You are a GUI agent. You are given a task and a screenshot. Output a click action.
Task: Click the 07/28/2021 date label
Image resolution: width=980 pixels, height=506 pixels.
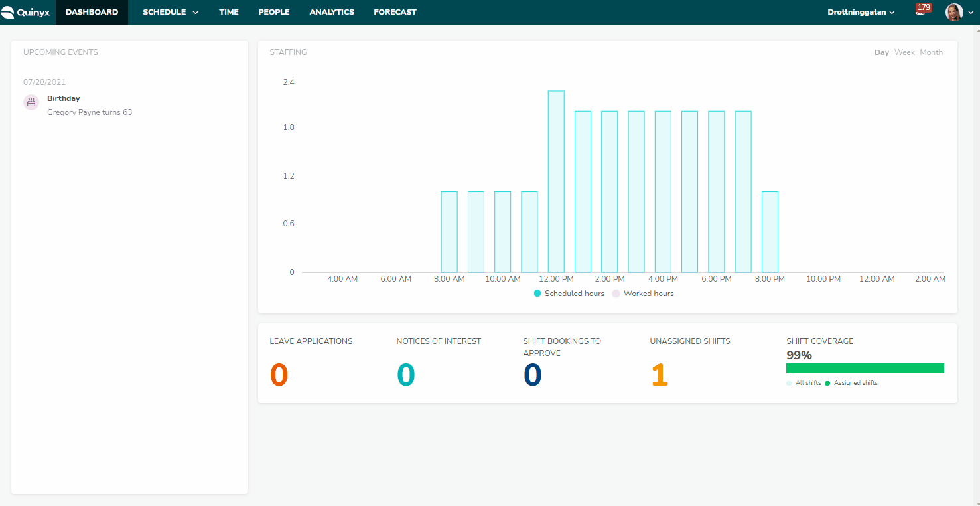pyautogui.click(x=44, y=82)
